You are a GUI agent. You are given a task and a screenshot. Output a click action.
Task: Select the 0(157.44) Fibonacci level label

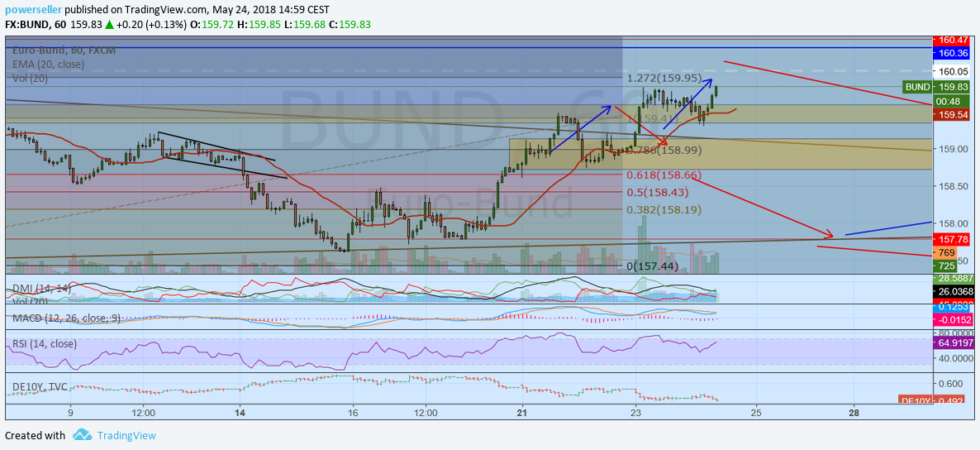[x=652, y=266]
